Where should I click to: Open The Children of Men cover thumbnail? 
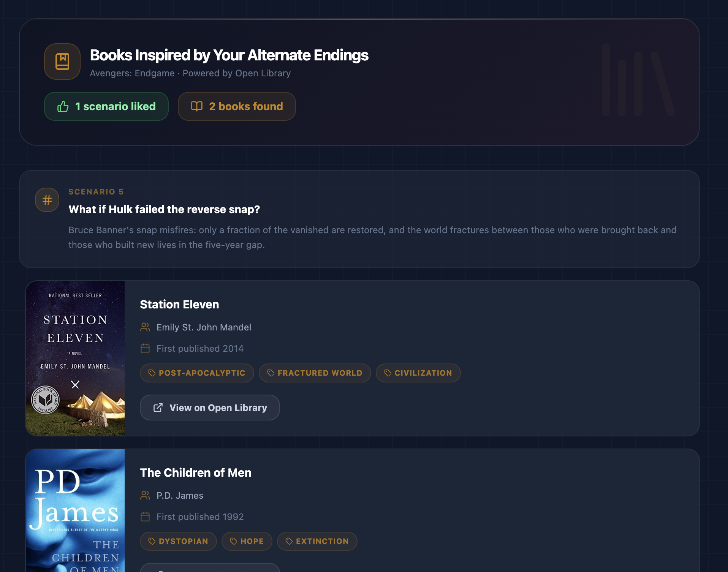coord(75,510)
